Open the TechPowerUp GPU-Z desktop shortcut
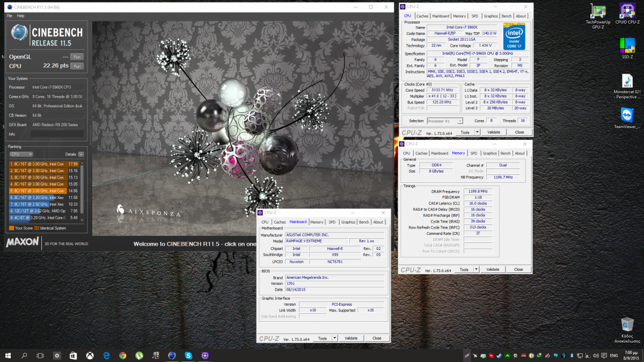Screen dimensions: 644x362 (x=598, y=15)
